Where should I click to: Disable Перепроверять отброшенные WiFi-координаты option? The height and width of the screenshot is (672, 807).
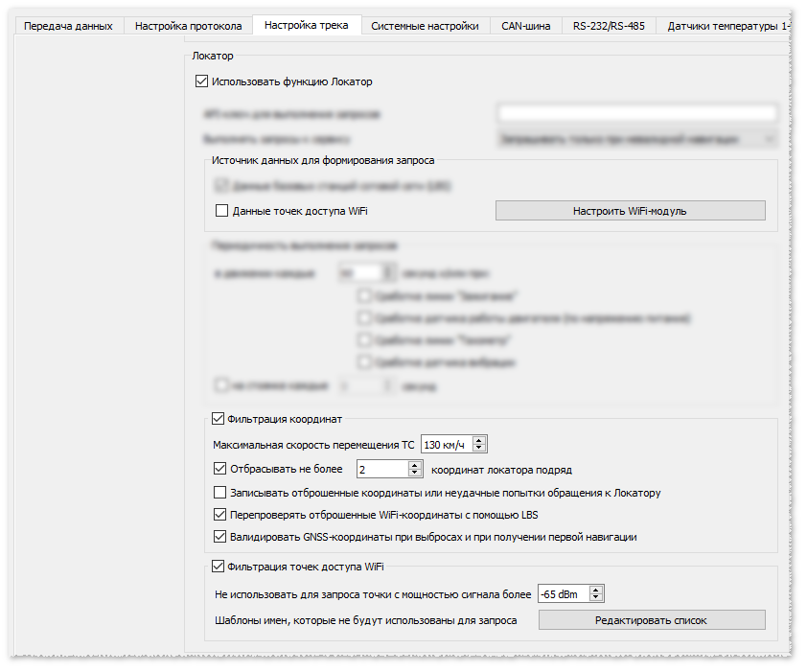[220, 516]
